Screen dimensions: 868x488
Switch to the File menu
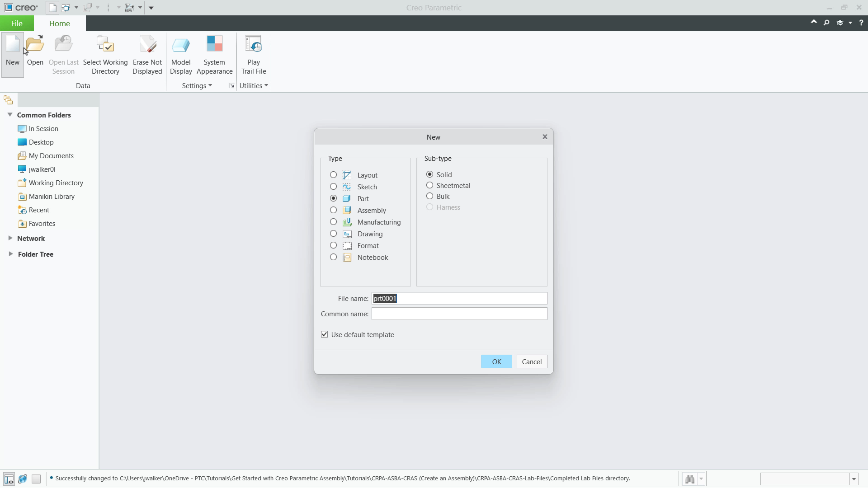click(x=16, y=23)
